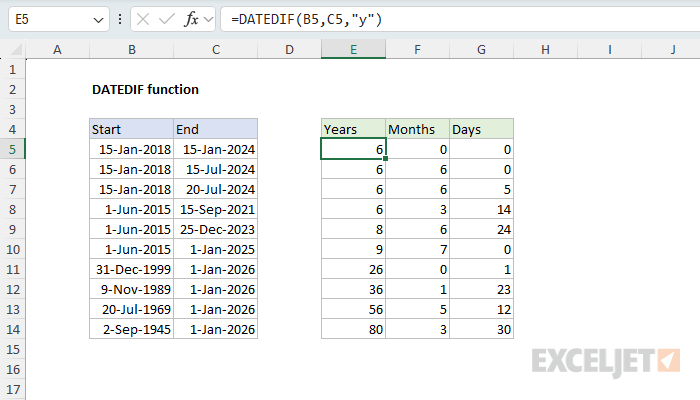Select Days cell showing 30
The width and height of the screenshot is (700, 400).
(481, 329)
